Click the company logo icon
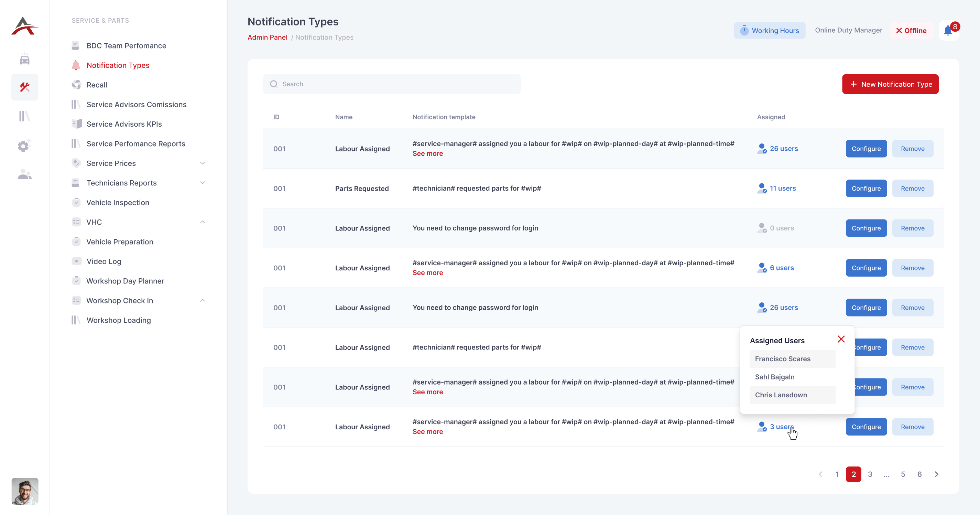 coord(25,26)
